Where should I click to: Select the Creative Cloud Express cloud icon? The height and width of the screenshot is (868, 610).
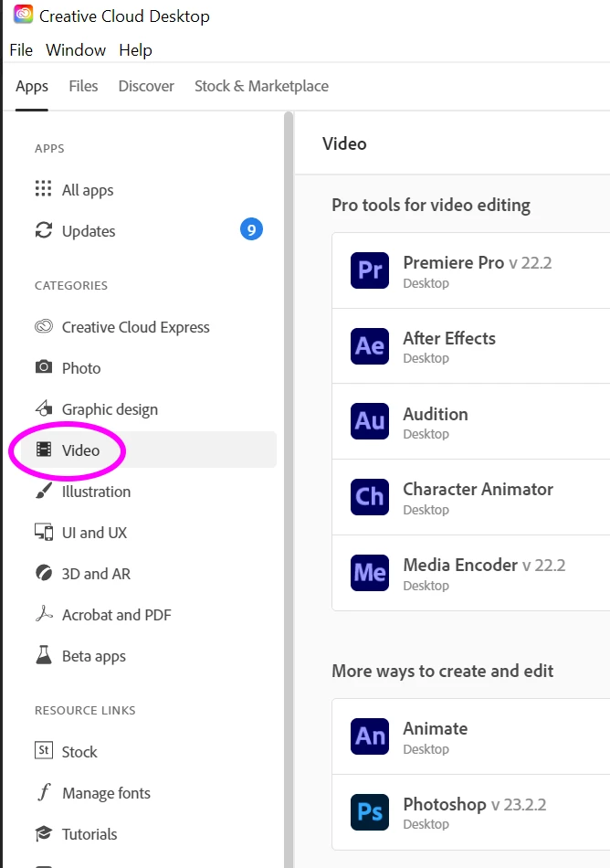click(x=44, y=326)
